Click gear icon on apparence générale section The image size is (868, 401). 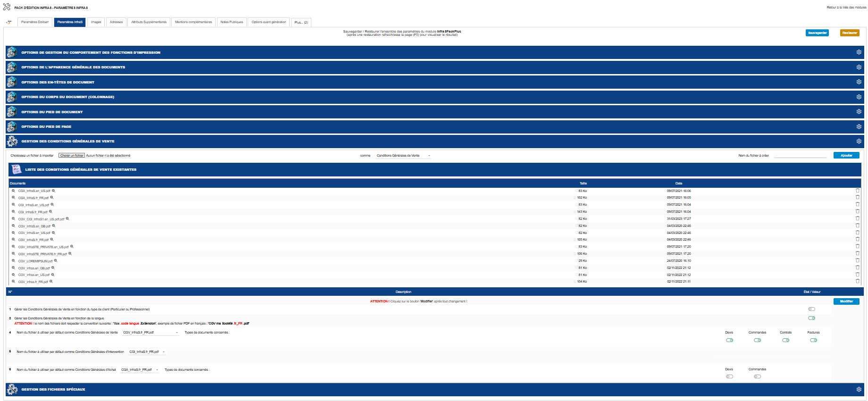859,67
